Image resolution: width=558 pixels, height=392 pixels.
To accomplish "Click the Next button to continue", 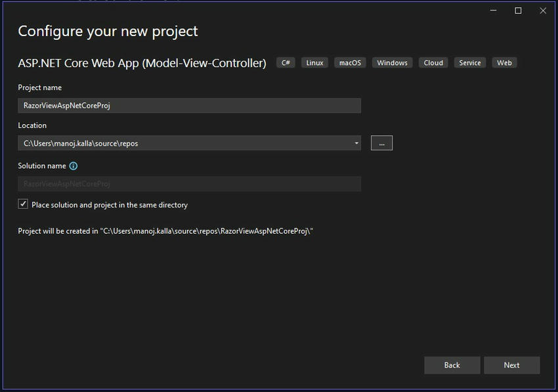I will (512, 365).
